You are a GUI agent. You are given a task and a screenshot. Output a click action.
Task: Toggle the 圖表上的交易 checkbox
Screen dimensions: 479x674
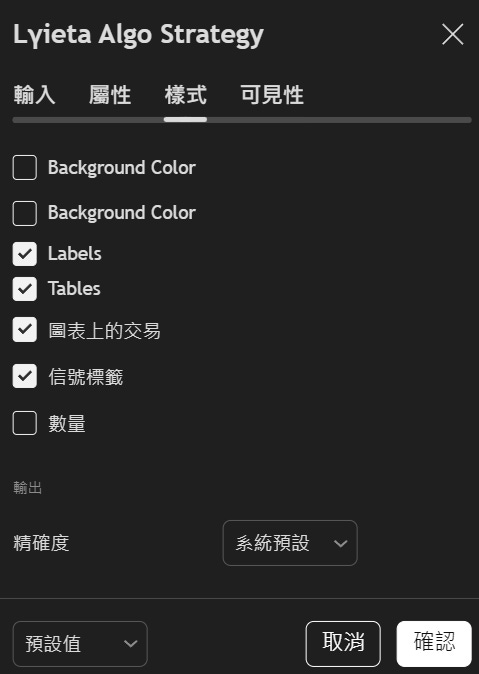tap(25, 329)
